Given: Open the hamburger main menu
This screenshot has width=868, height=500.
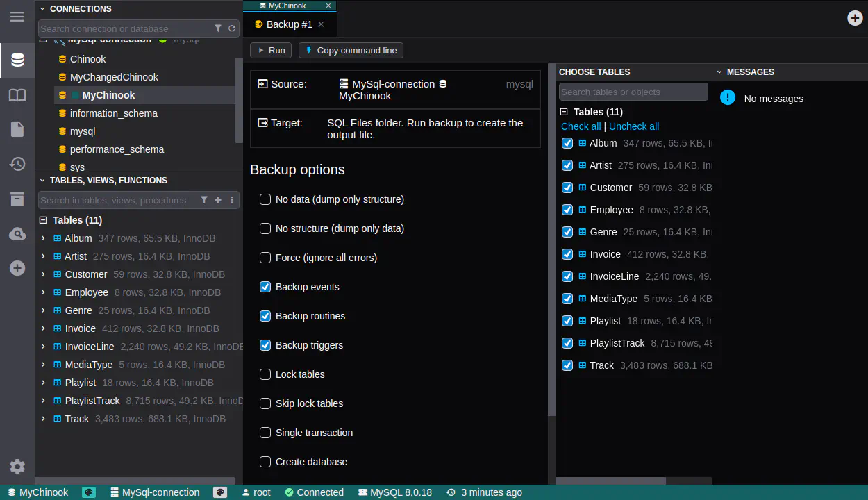Looking at the screenshot, I should click(17, 17).
